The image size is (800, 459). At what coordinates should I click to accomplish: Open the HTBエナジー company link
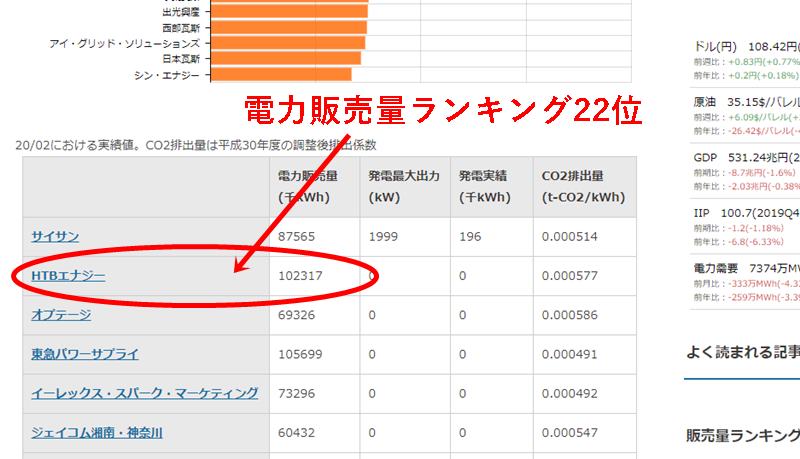coord(68,276)
